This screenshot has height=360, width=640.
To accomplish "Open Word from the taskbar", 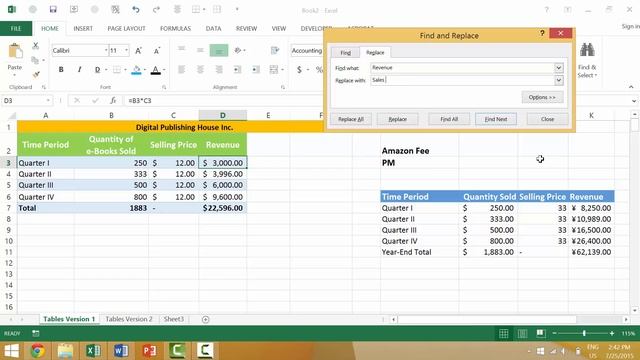I will tap(121, 351).
